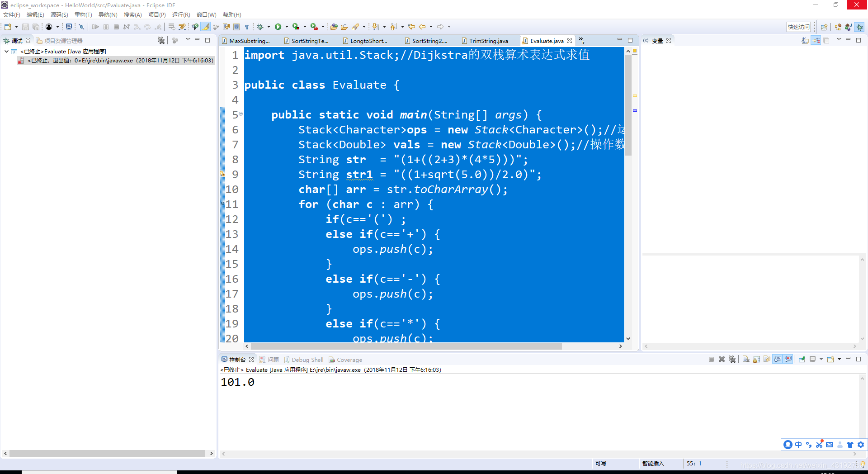Open the Variables view menu triangle
Image resolution: width=868 pixels, height=474 pixels.
pyautogui.click(x=839, y=40)
